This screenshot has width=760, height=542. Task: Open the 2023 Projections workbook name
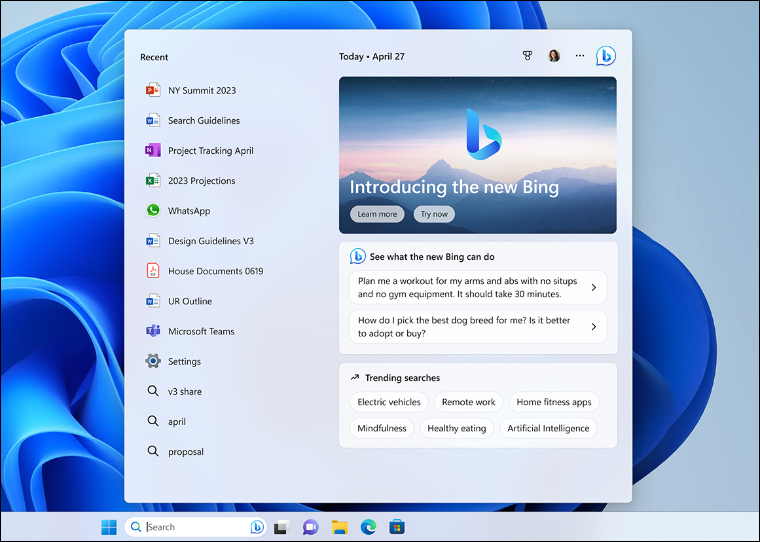point(201,180)
